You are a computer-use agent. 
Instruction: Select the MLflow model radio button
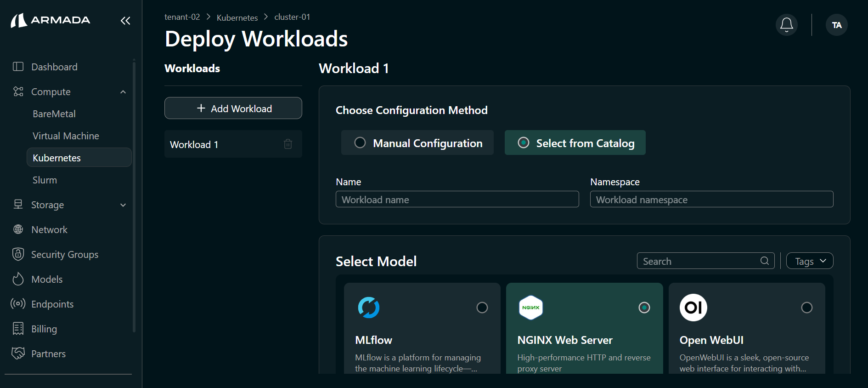(482, 308)
